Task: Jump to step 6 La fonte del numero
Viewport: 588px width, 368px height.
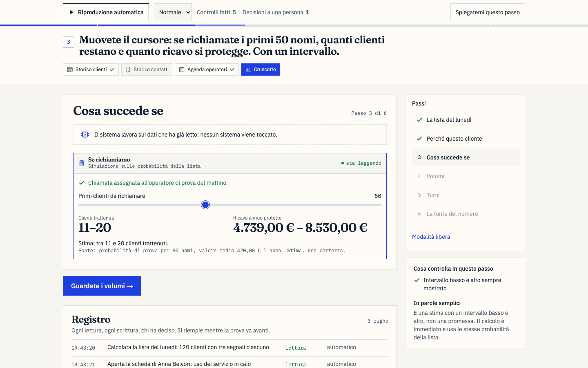Action: tap(466, 214)
